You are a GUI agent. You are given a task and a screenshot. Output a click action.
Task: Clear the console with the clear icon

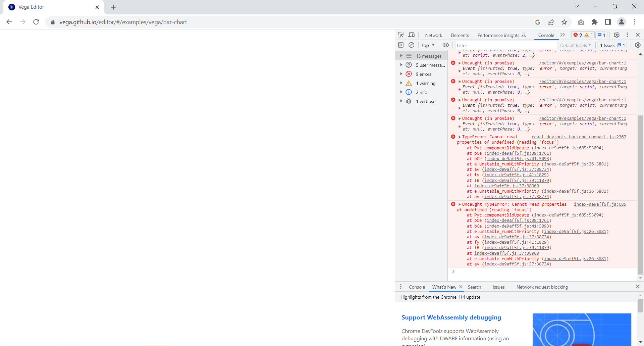pyautogui.click(x=412, y=45)
